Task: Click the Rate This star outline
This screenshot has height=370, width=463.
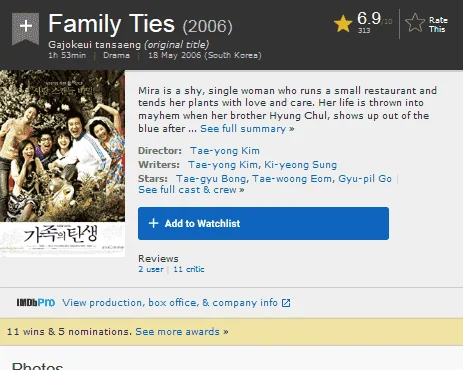Action: (x=415, y=23)
